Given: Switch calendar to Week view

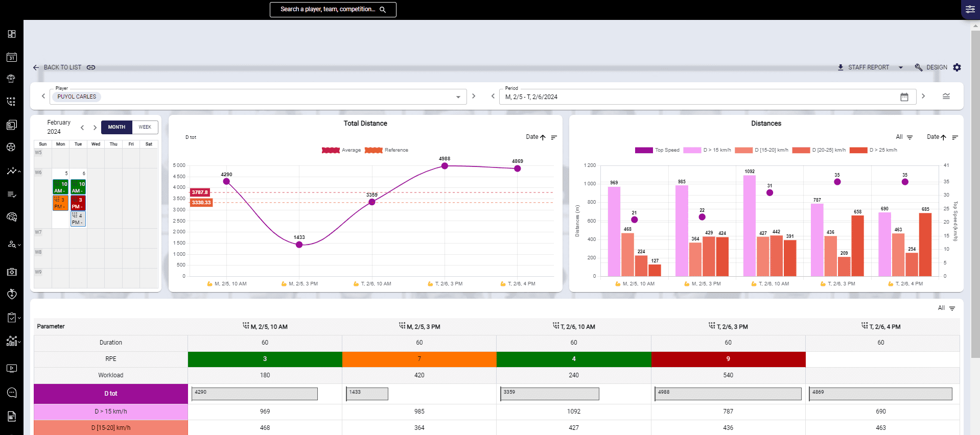Looking at the screenshot, I should 145,127.
